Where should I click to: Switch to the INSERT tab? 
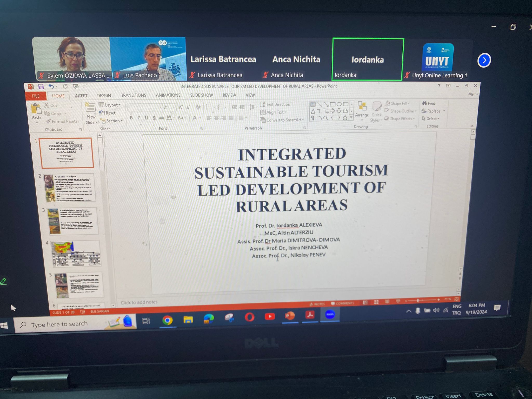(x=81, y=96)
